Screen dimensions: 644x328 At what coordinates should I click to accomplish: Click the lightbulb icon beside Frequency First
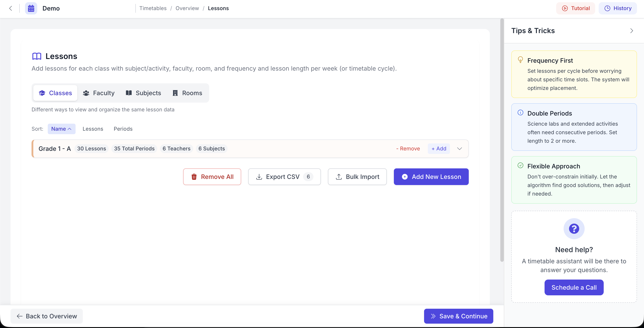520,60
